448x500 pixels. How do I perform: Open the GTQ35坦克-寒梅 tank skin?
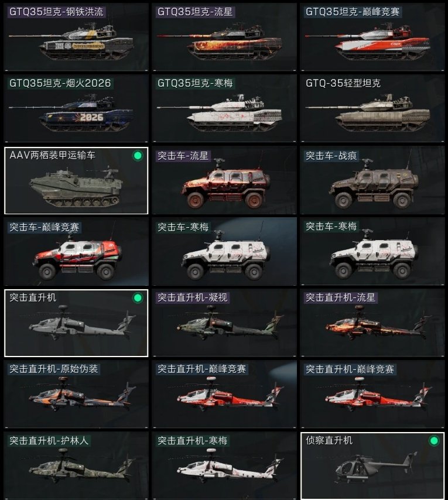224,108
